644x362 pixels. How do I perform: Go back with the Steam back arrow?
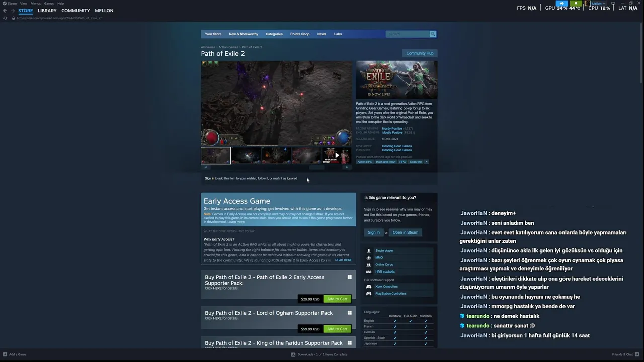5,11
